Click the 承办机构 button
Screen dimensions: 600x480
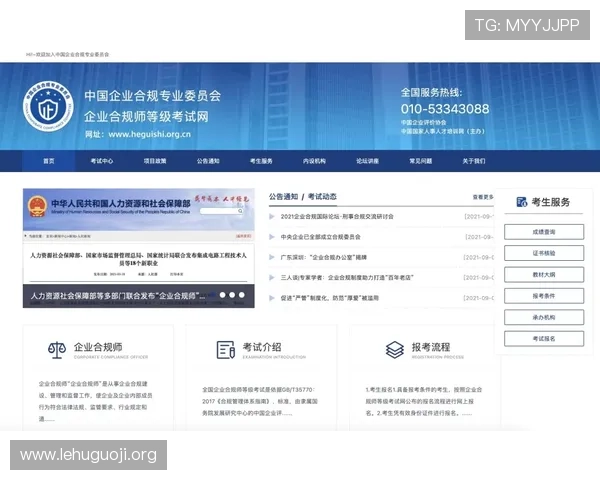(544, 317)
